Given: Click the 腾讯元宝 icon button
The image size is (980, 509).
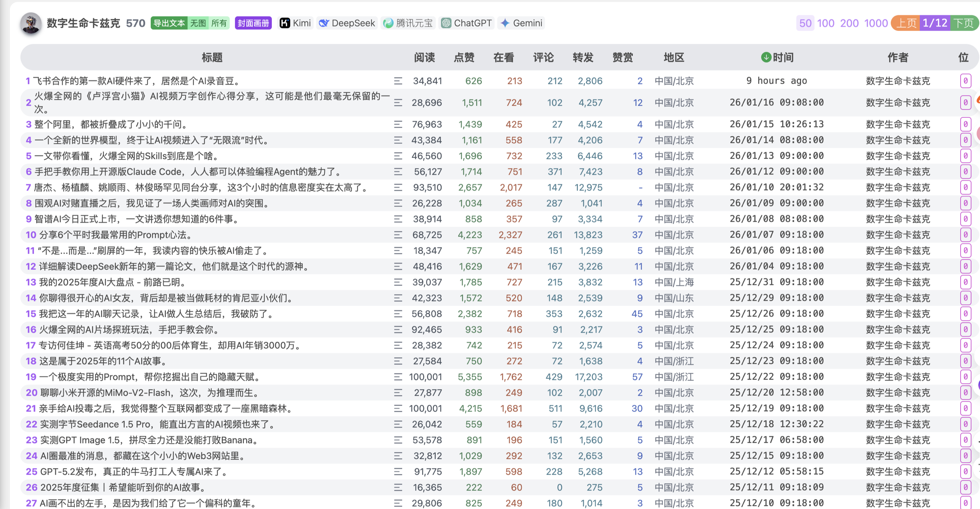Looking at the screenshot, I should coord(388,23).
